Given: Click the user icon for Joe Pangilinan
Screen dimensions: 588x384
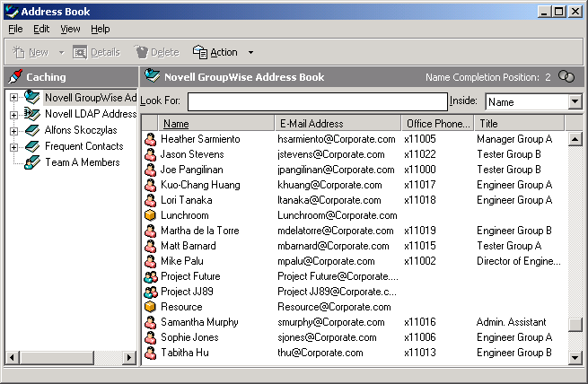Looking at the screenshot, I should (151, 170).
